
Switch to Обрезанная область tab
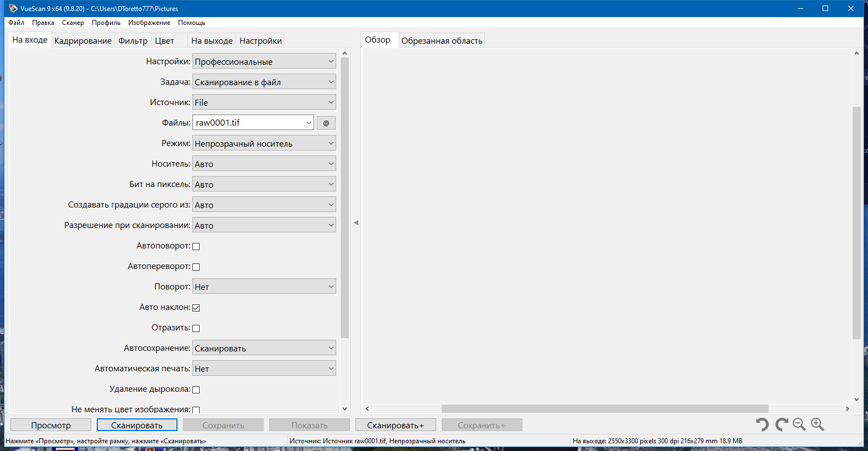tap(442, 40)
